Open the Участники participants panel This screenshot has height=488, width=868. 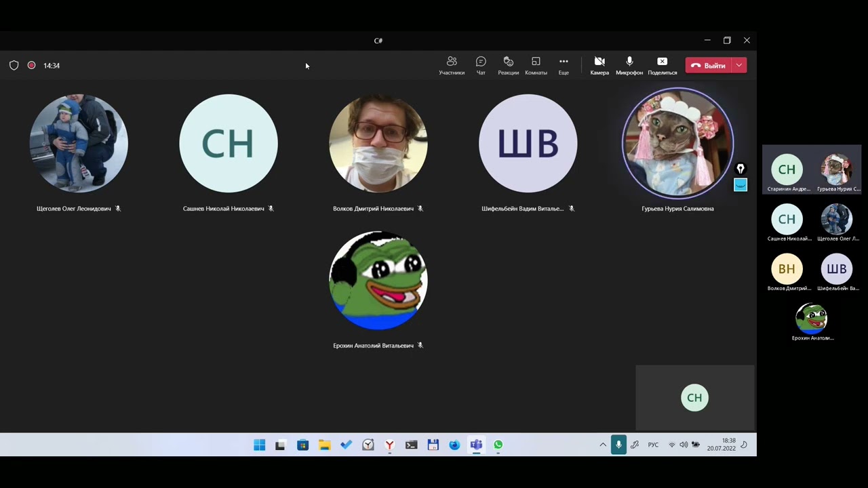point(452,65)
